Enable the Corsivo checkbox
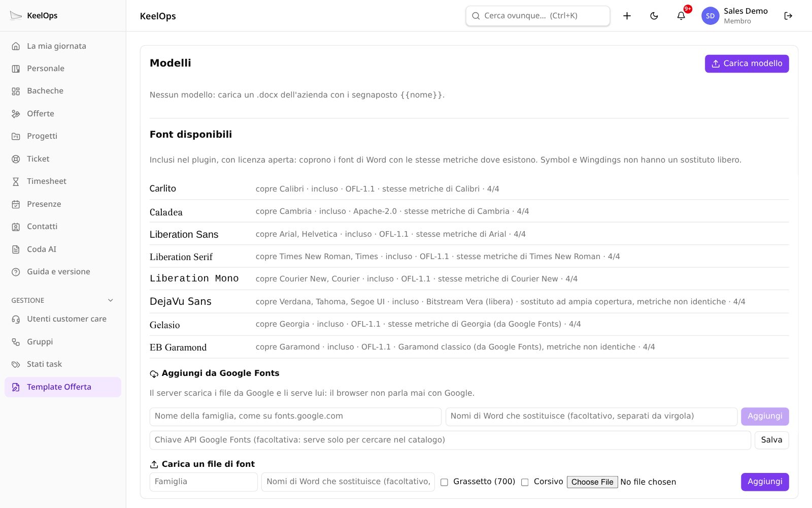Viewport: 812px width, 508px height. point(525,482)
